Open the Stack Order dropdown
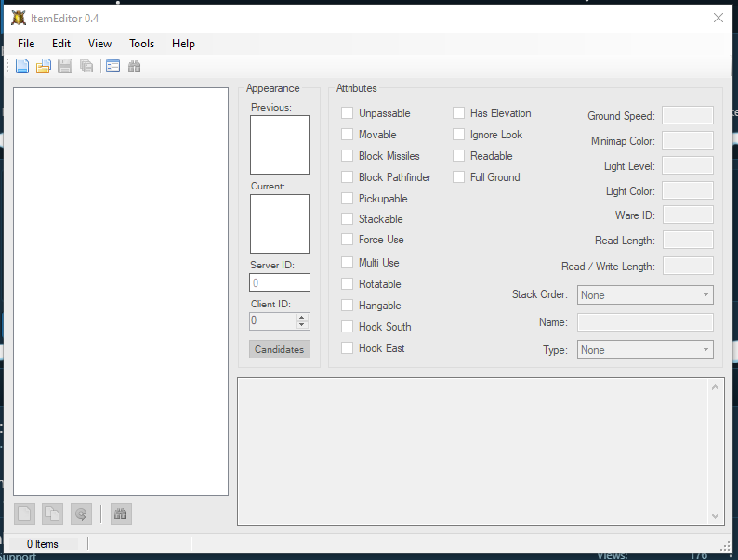The width and height of the screenshot is (738, 560). click(645, 294)
